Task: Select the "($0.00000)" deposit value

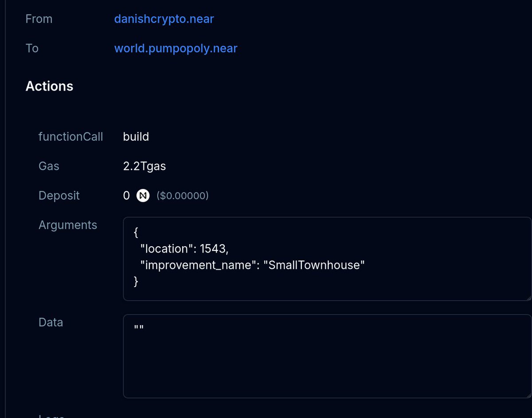Action: click(x=183, y=195)
